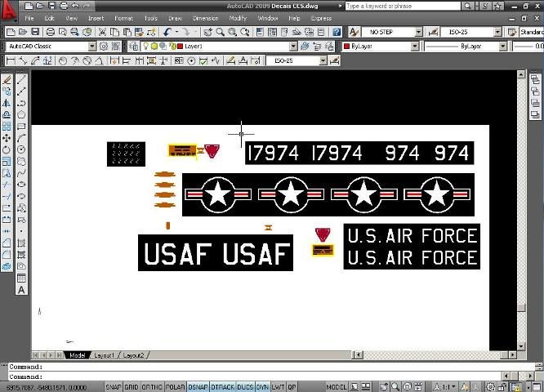Image resolution: width=544 pixels, height=392 pixels.
Task: Select the Erase tool in Modify toolbar
Action: pos(7,80)
